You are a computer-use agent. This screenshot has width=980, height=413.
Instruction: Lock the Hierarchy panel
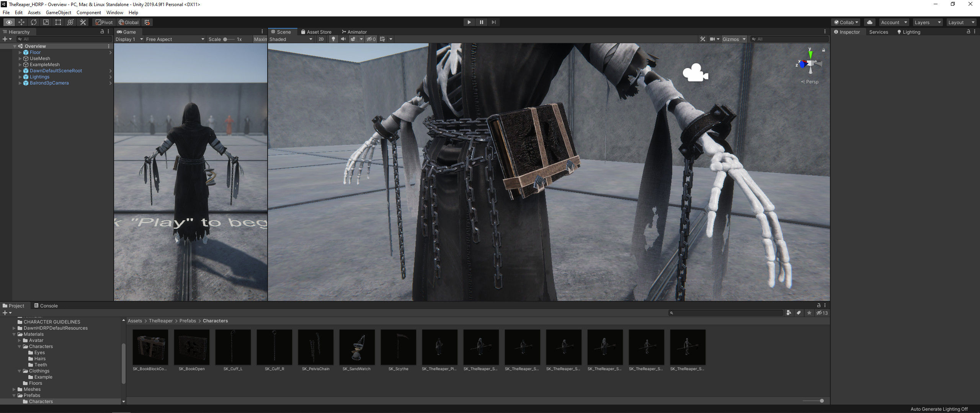tap(102, 32)
